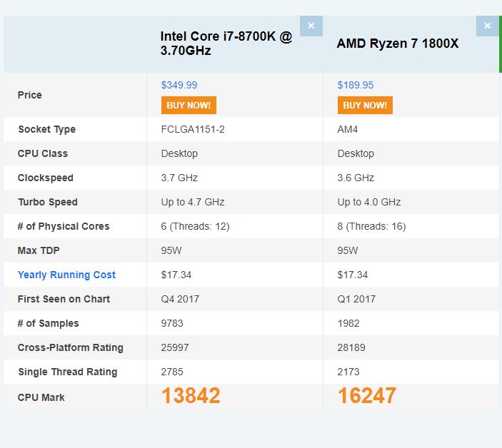Click the Max TDP label
This screenshot has width=502, height=448.
point(39,250)
